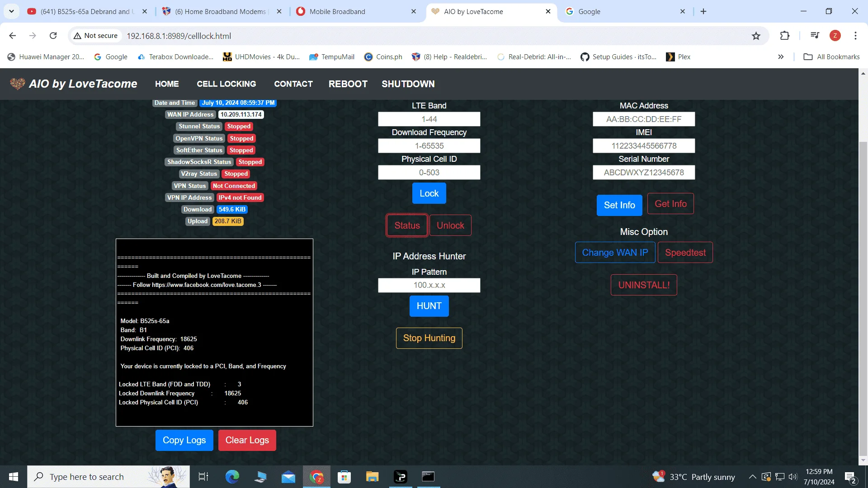Click the MAC Address input field

click(644, 119)
